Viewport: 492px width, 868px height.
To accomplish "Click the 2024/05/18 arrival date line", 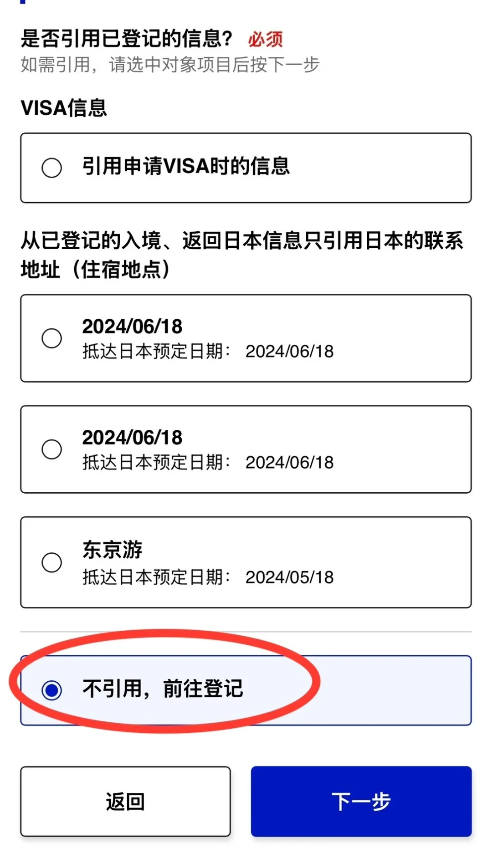I will pyautogui.click(x=208, y=577).
